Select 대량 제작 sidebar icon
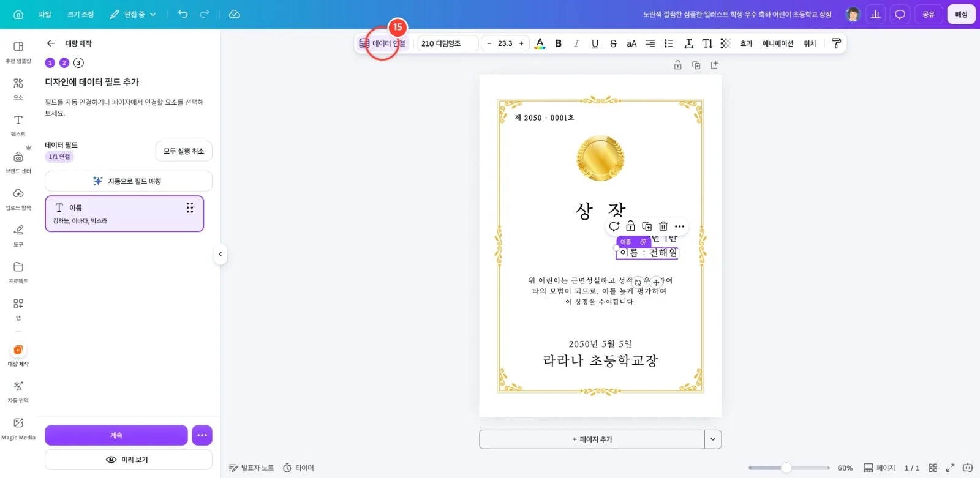 (x=18, y=354)
